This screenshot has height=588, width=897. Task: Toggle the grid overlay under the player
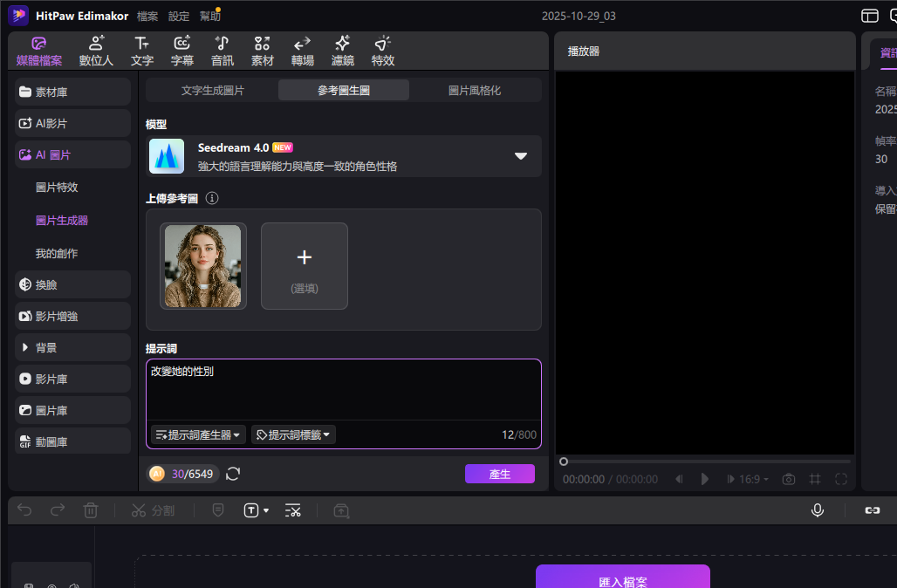click(x=815, y=479)
